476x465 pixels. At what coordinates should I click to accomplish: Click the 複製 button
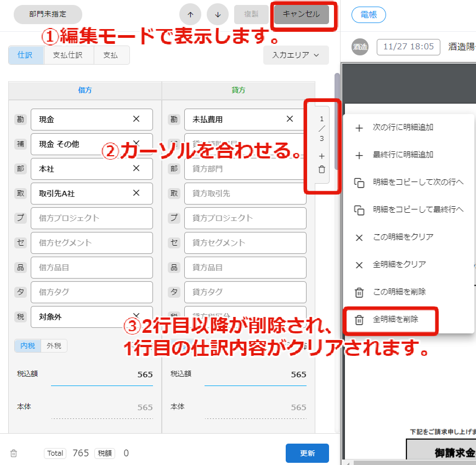tap(251, 14)
